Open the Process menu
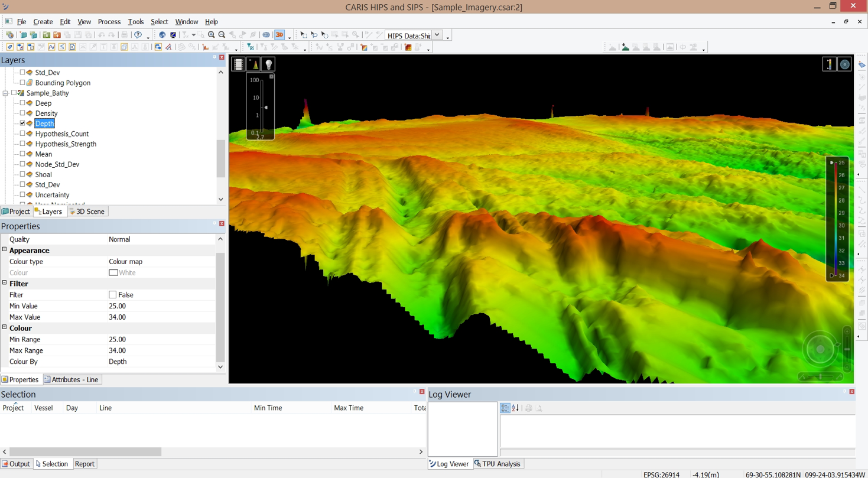This screenshot has width=868, height=478. coord(109,22)
